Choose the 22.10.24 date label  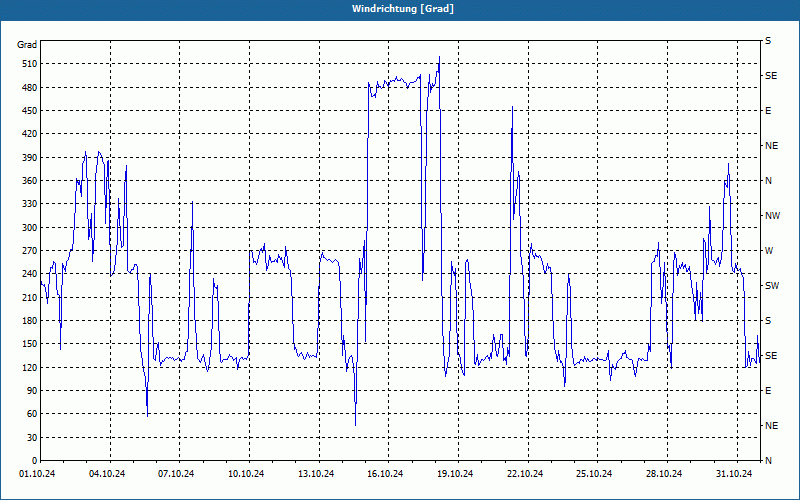pyautogui.click(x=525, y=474)
